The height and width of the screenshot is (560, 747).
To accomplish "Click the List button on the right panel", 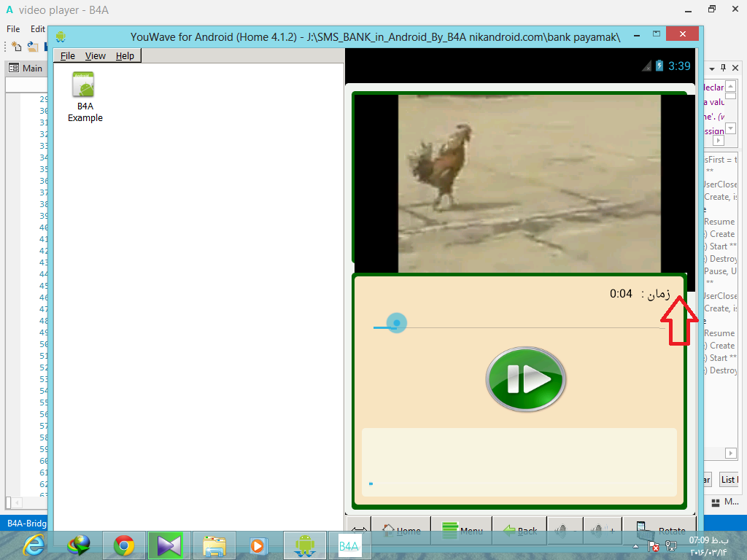I will 729,479.
